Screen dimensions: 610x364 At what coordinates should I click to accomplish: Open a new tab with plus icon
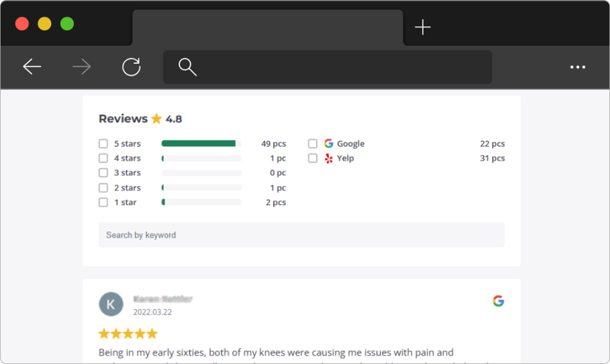click(x=422, y=27)
